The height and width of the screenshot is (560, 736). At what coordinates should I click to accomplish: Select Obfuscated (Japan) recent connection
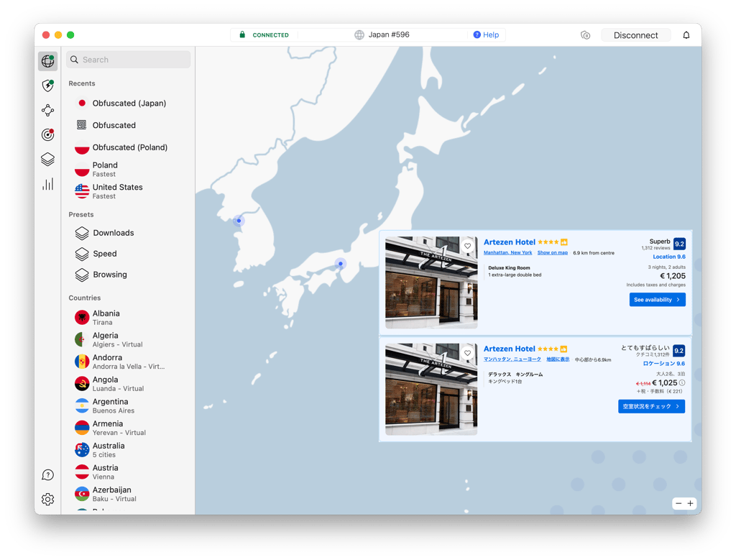[x=128, y=104]
